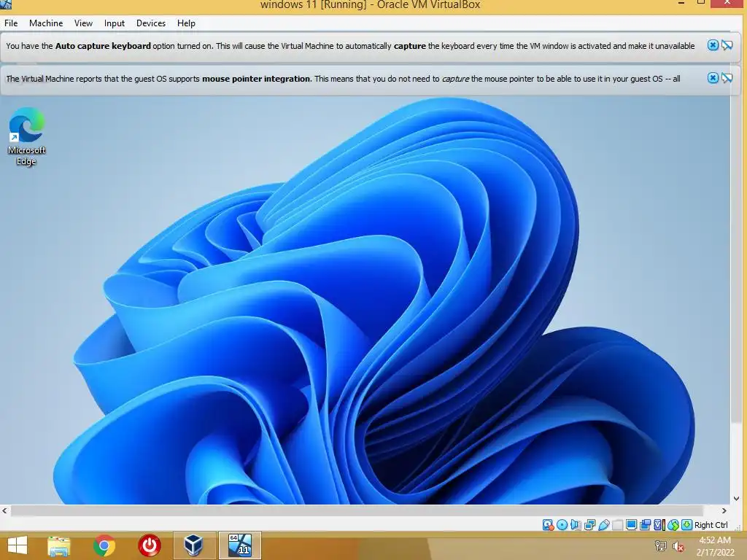This screenshot has height=560, width=747.
Task: Click the audio status icon in VirtualBox
Action: 576,525
